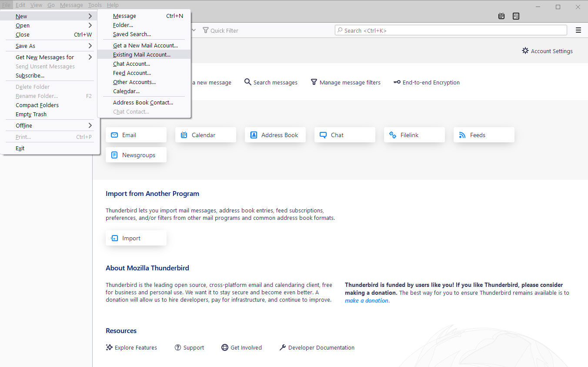588x367 pixels.
Task: Click the Newsgroups document icon
Action: [x=114, y=155]
